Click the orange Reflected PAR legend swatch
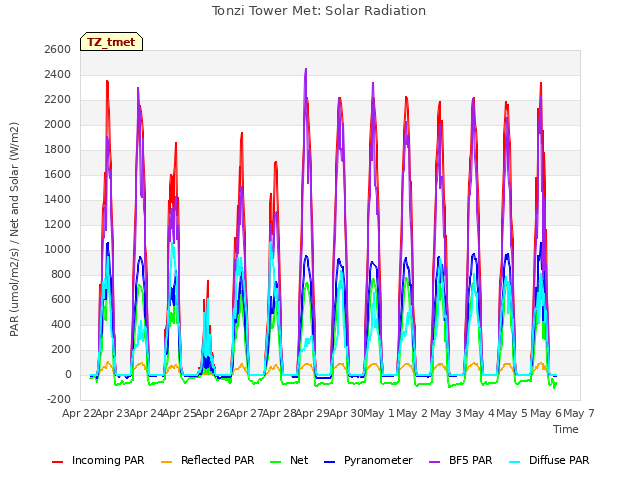Viewport: 640px width, 480px height. click(x=167, y=462)
